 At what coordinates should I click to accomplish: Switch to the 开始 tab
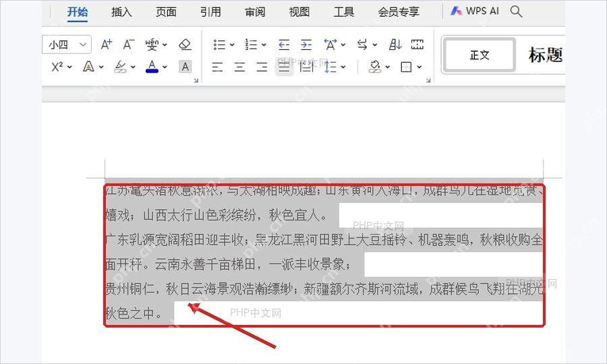pos(78,12)
